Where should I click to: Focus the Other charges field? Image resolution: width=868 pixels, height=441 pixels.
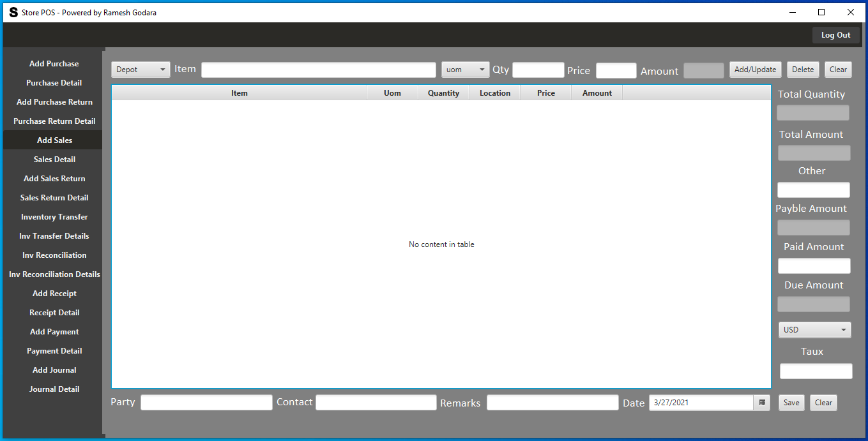(x=814, y=190)
